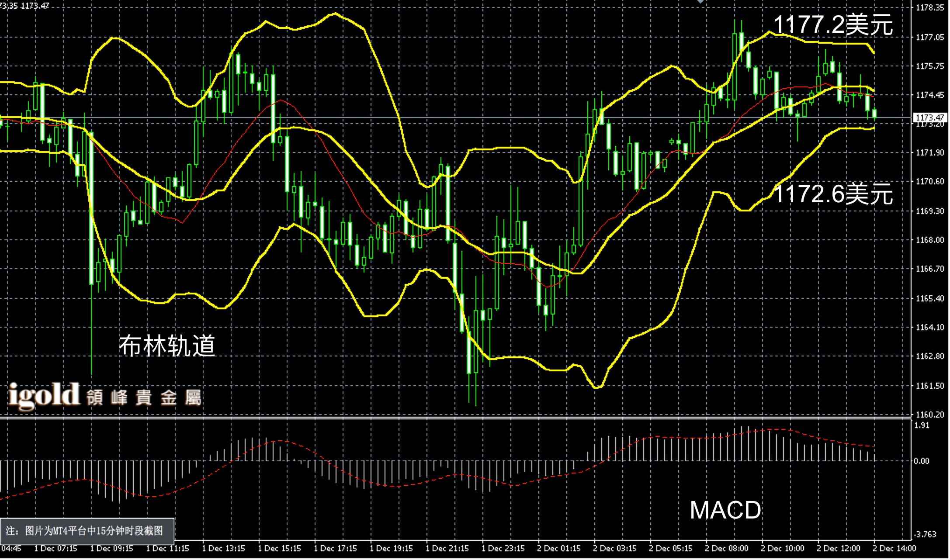Click the 1168.00 price axis label
The height and width of the screenshot is (560, 950).
[x=929, y=240]
